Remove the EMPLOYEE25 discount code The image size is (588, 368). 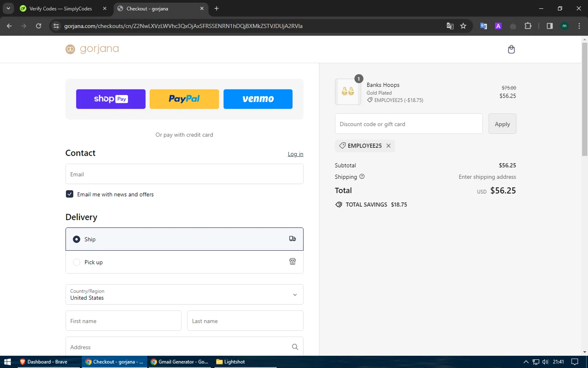click(388, 146)
